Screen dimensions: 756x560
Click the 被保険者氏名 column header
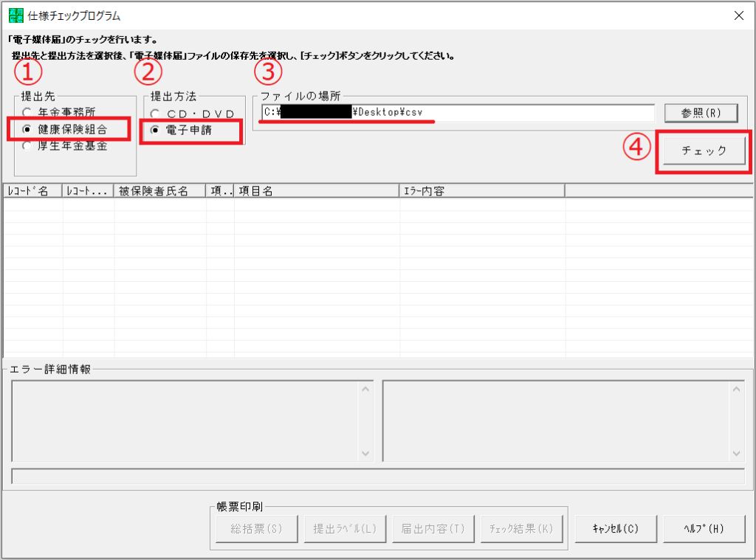click(159, 191)
